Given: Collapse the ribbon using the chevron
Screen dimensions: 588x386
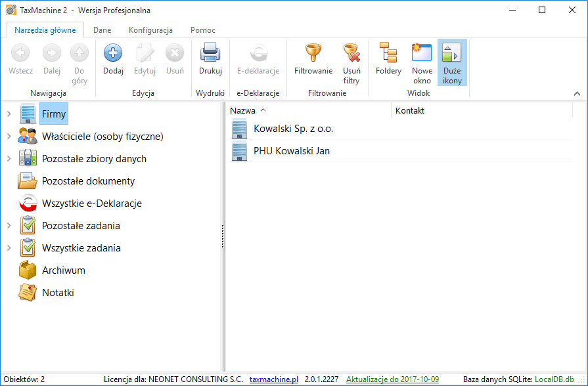Looking at the screenshot, I should (577, 94).
